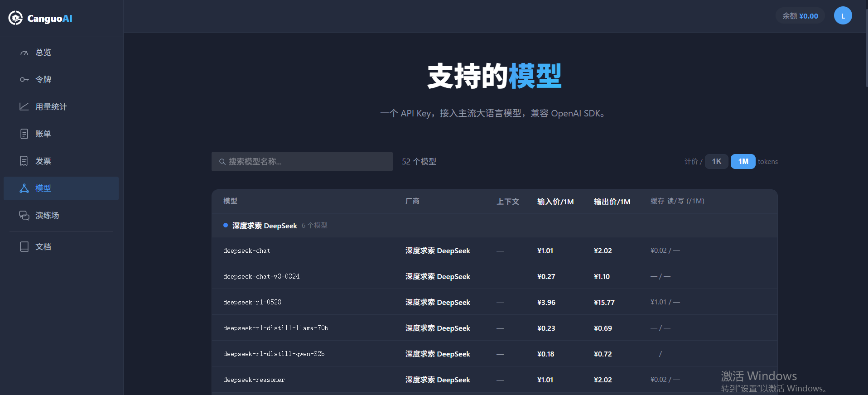Click model name deepseek-chat
Viewport: 868px width, 395px height.
tap(246, 250)
